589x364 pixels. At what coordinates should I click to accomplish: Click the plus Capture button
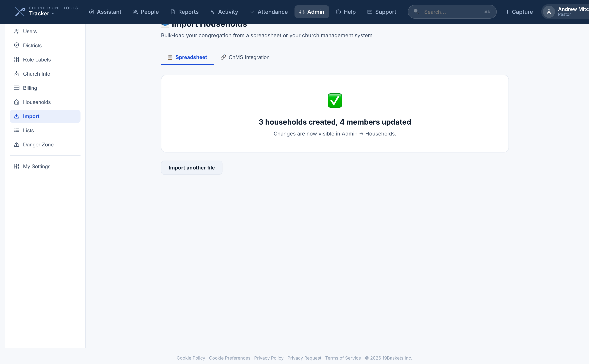pyautogui.click(x=519, y=12)
